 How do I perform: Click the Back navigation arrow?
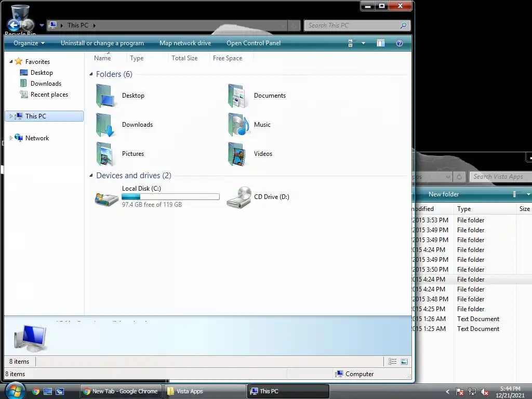(x=14, y=25)
